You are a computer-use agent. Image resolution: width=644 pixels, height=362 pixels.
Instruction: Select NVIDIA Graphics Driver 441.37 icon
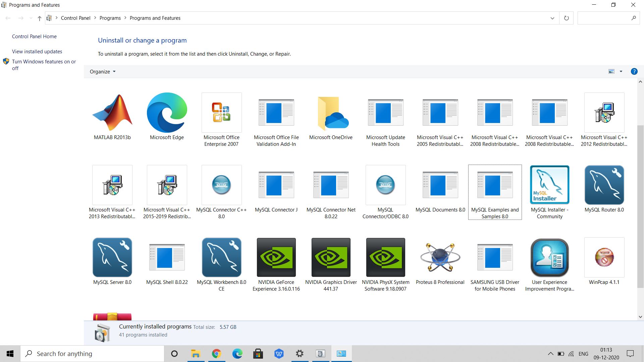click(331, 257)
